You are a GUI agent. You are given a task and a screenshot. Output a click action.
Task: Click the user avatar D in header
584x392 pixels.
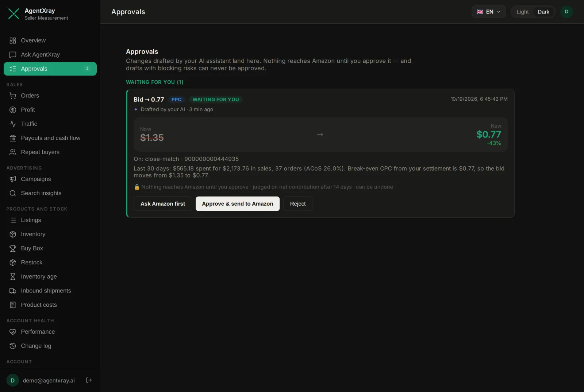566,12
